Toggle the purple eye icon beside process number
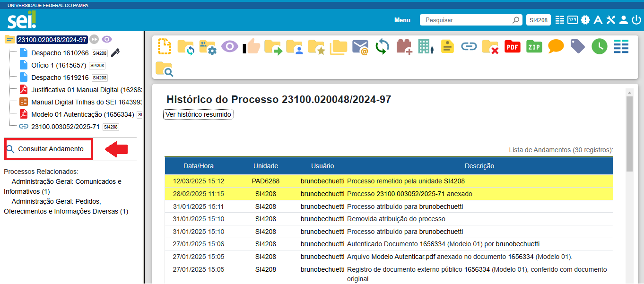This screenshot has height=284, width=644. [x=107, y=39]
